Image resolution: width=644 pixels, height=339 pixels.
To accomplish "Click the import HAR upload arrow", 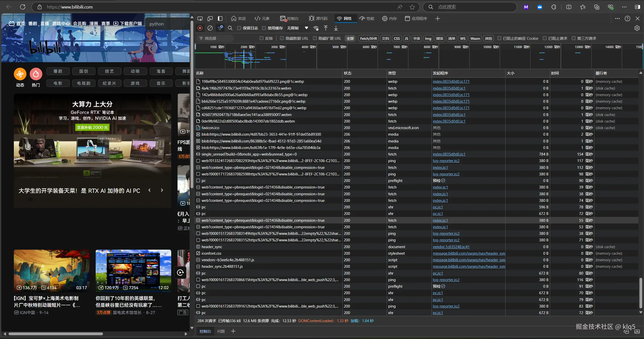I will (326, 28).
